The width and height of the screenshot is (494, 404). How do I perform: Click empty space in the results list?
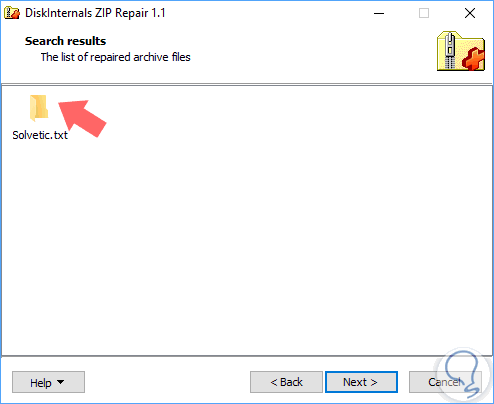click(x=247, y=233)
